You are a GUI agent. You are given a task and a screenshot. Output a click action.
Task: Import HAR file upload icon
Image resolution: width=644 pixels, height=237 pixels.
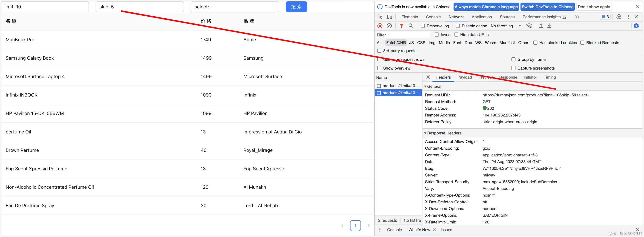pyautogui.click(x=541, y=26)
